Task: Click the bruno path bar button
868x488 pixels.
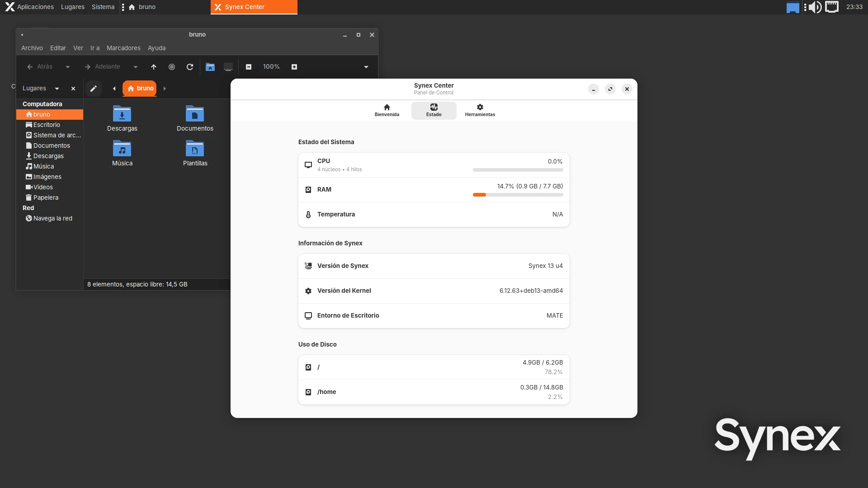Action: 140,89
